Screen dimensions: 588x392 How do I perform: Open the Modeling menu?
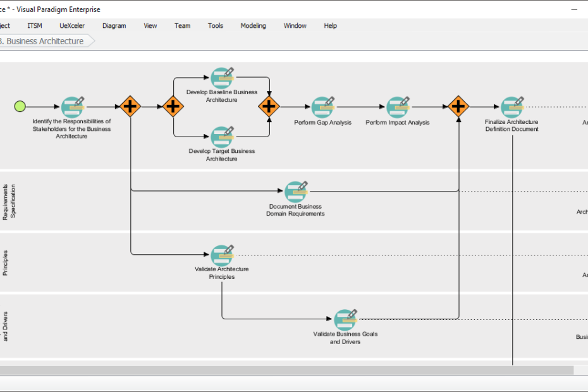click(x=253, y=25)
